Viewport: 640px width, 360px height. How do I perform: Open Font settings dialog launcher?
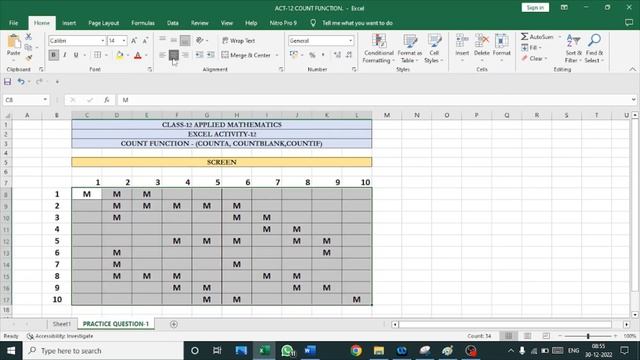[150, 69]
